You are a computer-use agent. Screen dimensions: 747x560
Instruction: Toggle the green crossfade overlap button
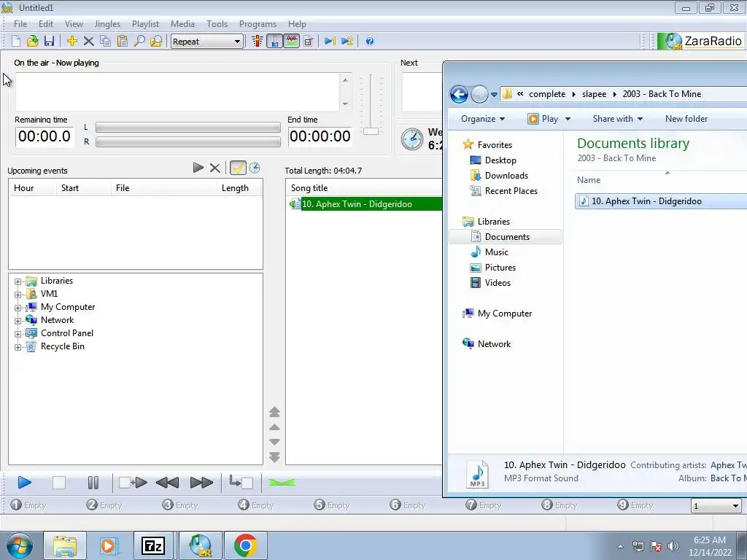(282, 483)
